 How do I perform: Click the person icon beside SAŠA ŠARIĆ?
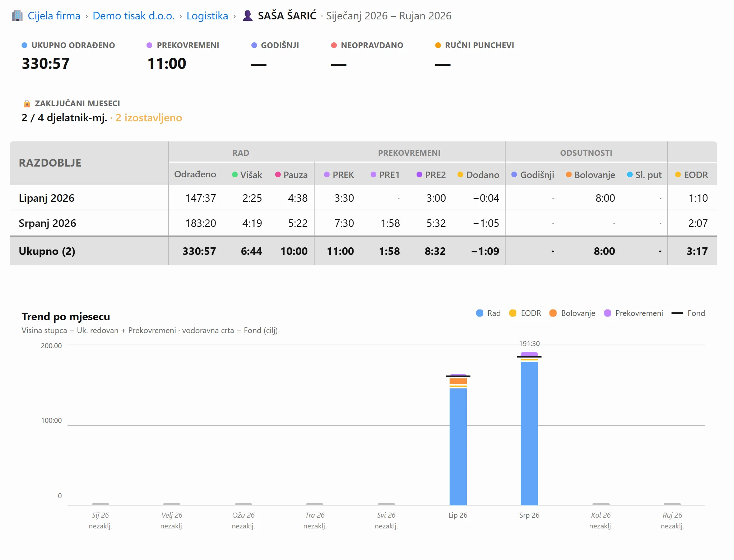247,16
